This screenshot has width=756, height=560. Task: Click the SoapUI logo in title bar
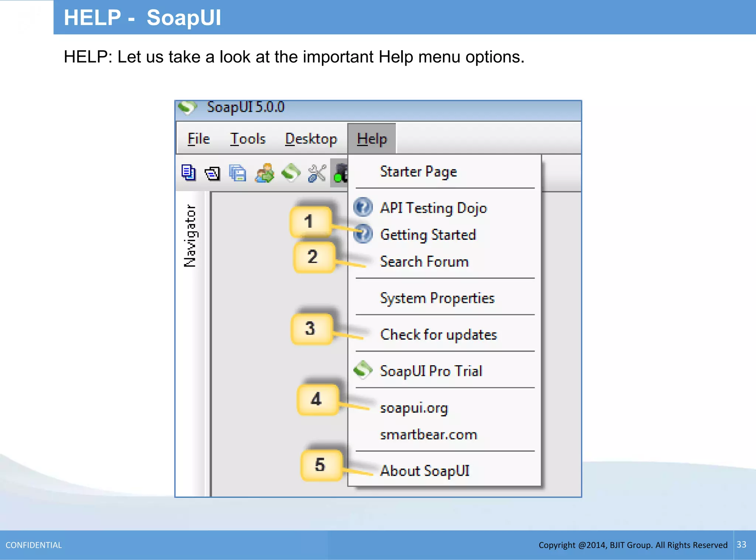[188, 107]
